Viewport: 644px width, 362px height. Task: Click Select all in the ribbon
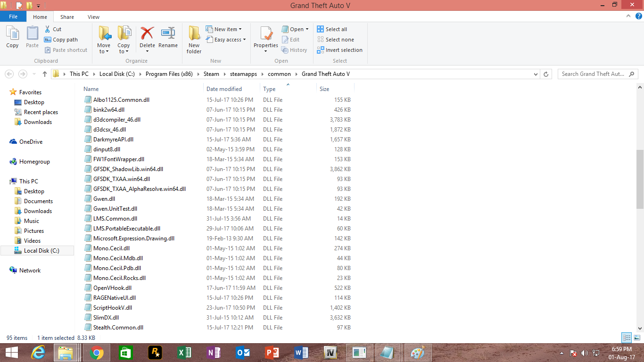(332, 29)
